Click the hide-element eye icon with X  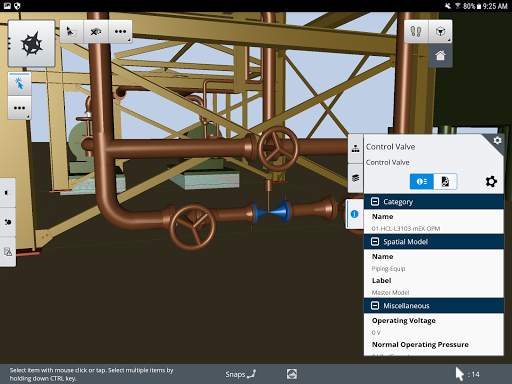pos(96,32)
